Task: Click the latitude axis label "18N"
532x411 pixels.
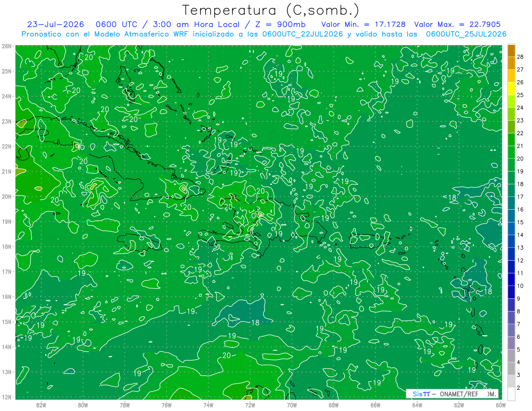Action: click(x=6, y=247)
